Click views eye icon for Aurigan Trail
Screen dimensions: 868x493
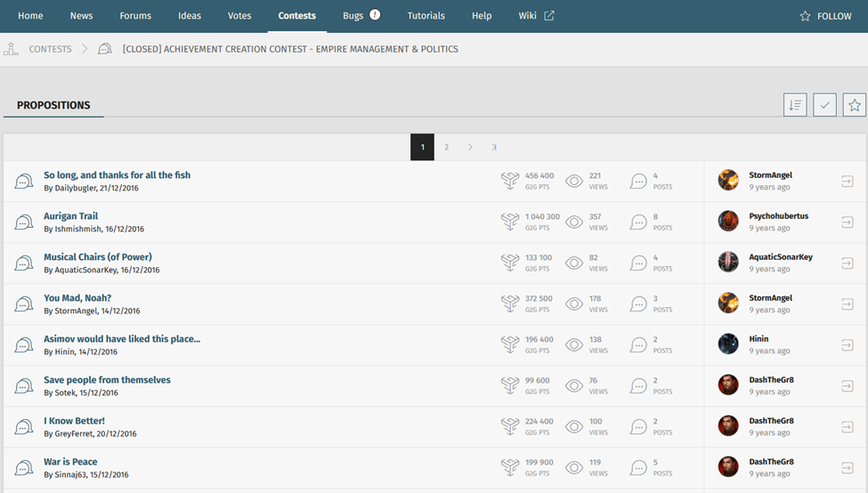click(574, 222)
